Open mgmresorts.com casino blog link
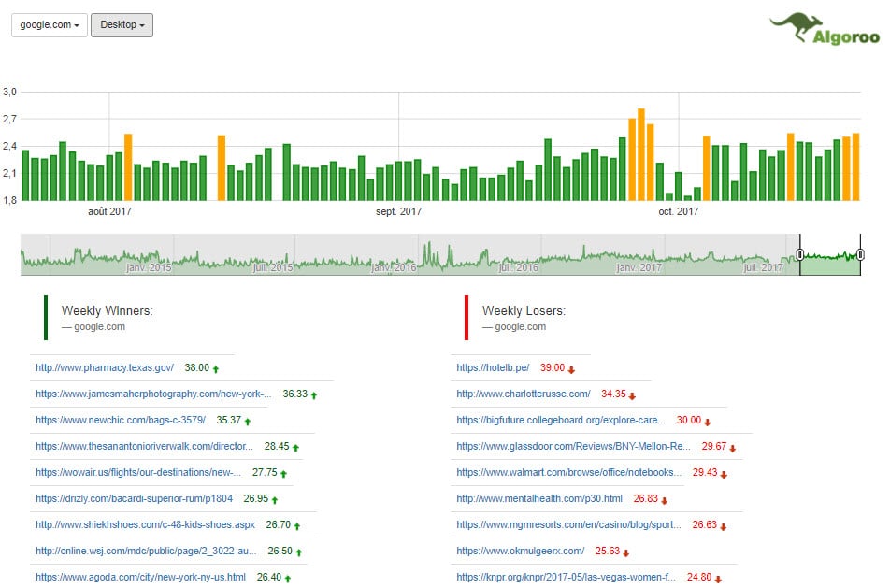The height and width of the screenshot is (588, 890). 568,524
